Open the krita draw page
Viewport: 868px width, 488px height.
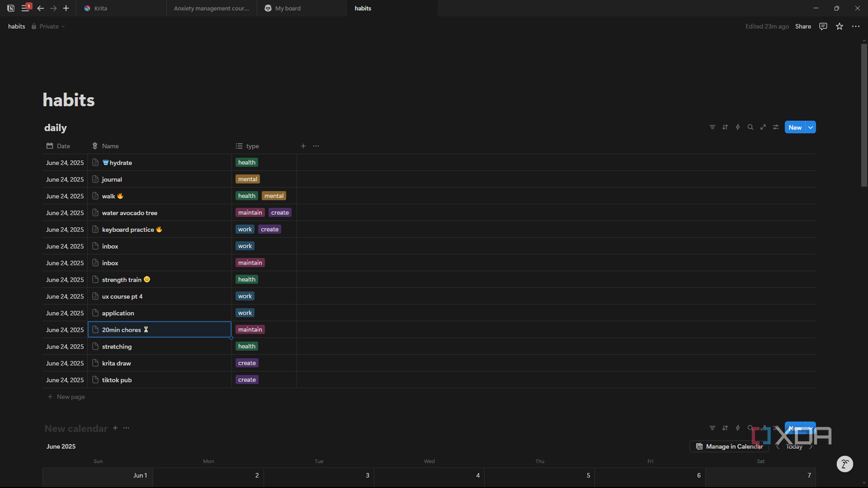(x=116, y=364)
